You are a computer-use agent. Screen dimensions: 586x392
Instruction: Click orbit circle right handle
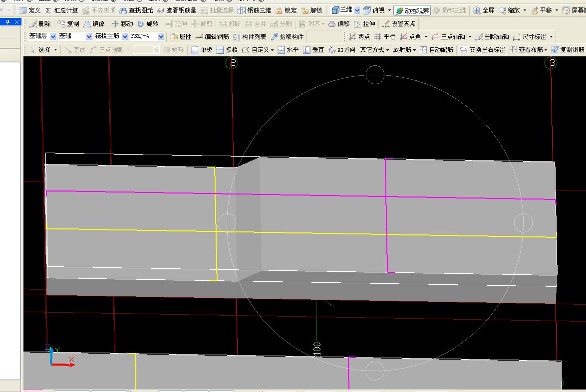(x=523, y=223)
